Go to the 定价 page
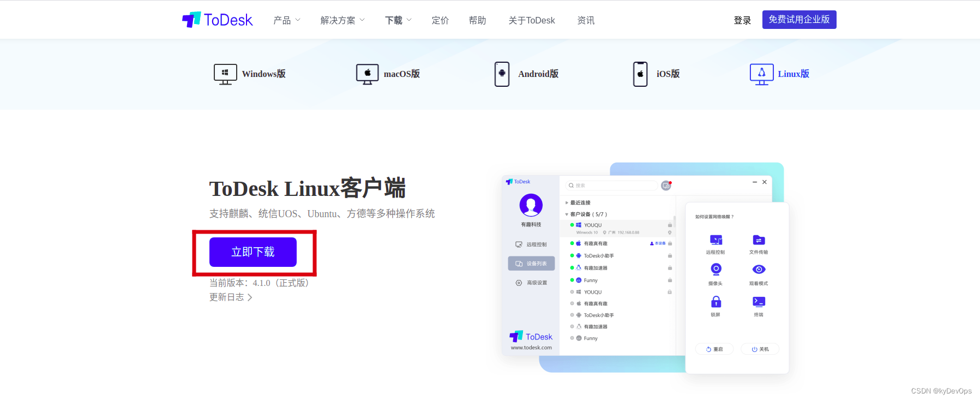This screenshot has height=400, width=980. point(440,20)
